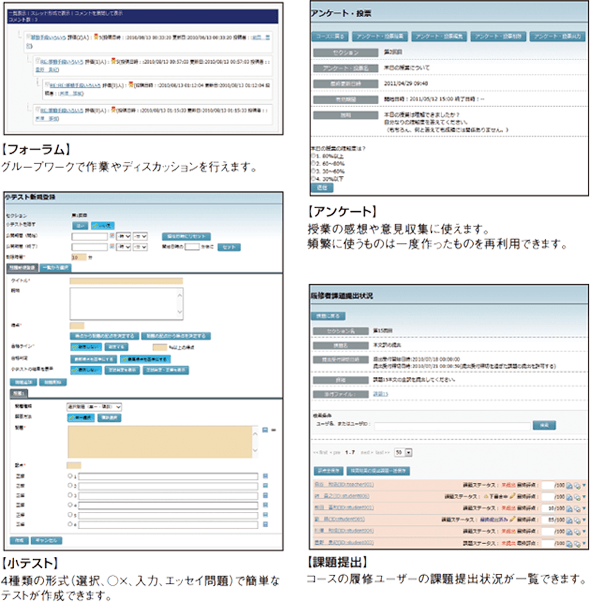Viewport: 590px width, 602px height.
Task: Click down arrow of description textarea scrollbar
Action: point(180,312)
